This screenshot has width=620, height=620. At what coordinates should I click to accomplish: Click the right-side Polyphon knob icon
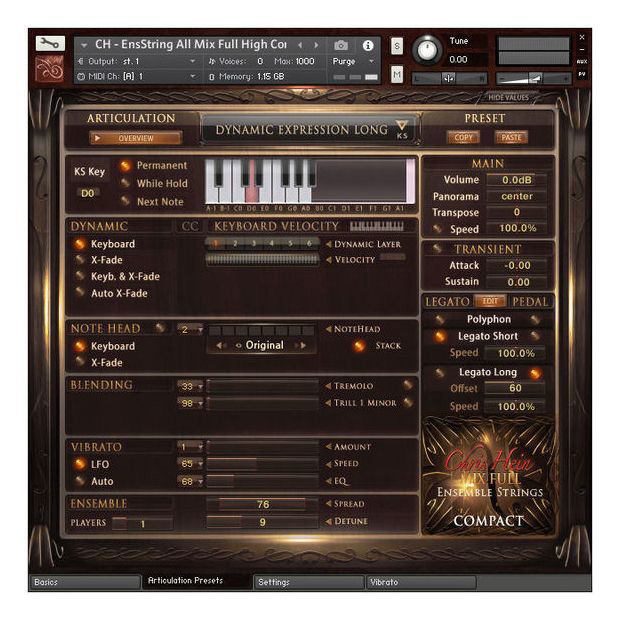[535, 319]
